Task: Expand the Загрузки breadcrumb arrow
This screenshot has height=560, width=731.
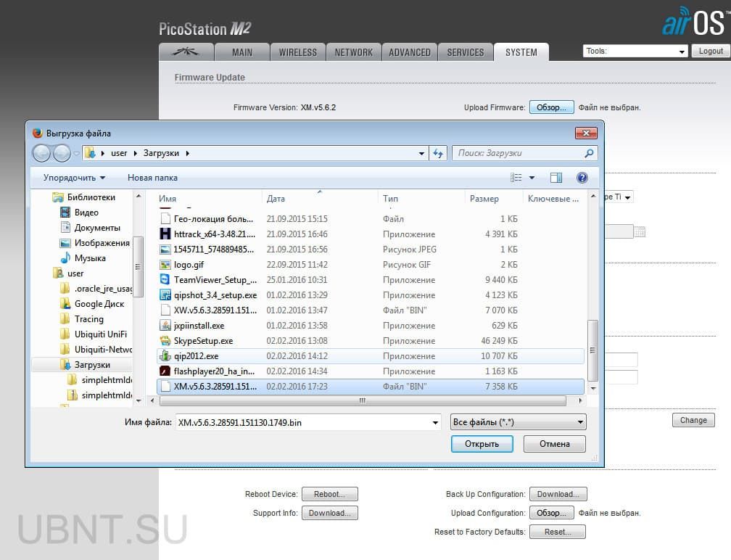Action: click(x=187, y=153)
